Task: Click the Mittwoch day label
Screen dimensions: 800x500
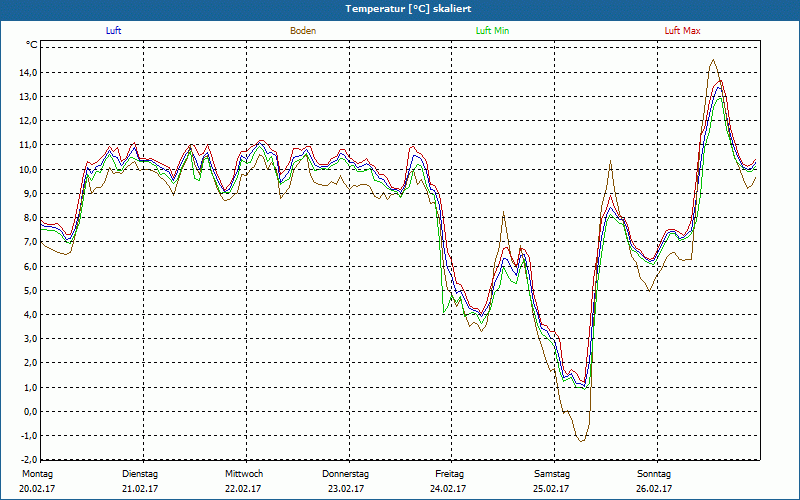Action: (244, 474)
